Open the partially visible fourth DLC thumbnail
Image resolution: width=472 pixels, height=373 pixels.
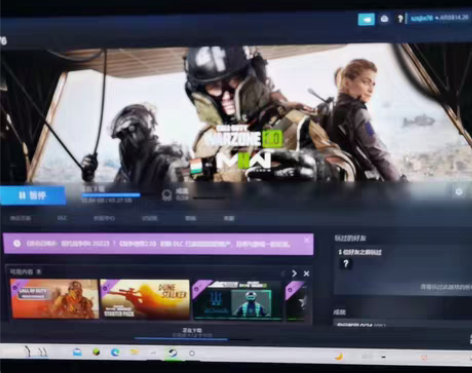click(x=296, y=301)
